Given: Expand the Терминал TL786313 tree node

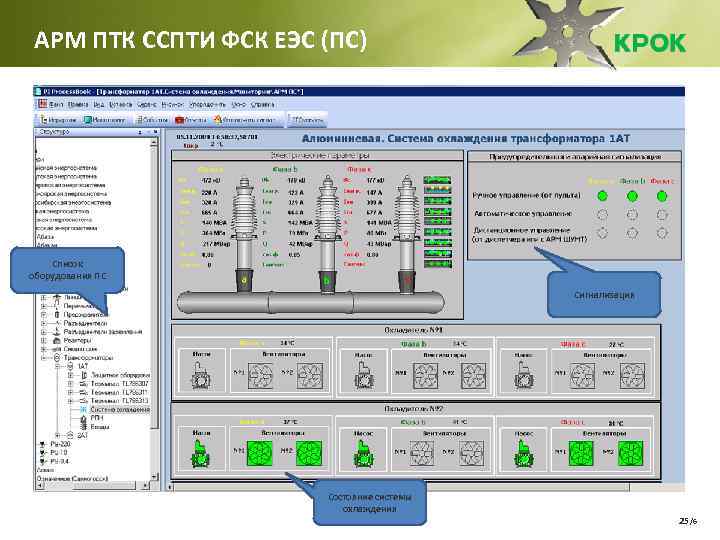Looking at the screenshot, I should pos(71,401).
